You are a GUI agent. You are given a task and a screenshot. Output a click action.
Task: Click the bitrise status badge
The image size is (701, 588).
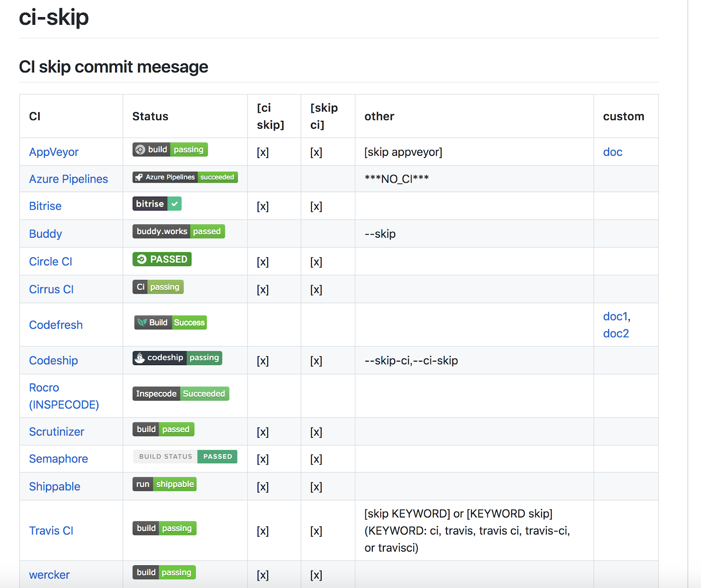pyautogui.click(x=157, y=204)
